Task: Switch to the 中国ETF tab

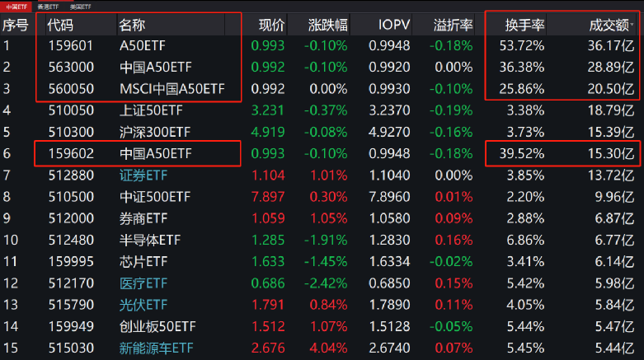Action: [x=16, y=7]
